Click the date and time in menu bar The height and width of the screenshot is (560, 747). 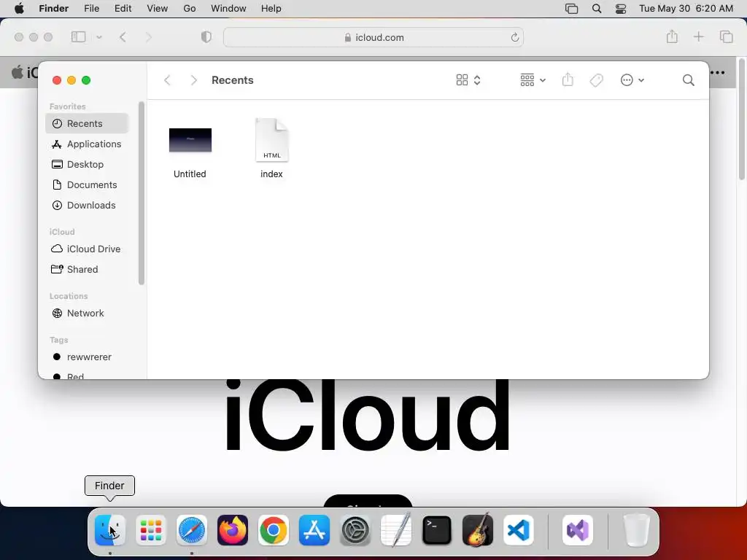pos(686,9)
